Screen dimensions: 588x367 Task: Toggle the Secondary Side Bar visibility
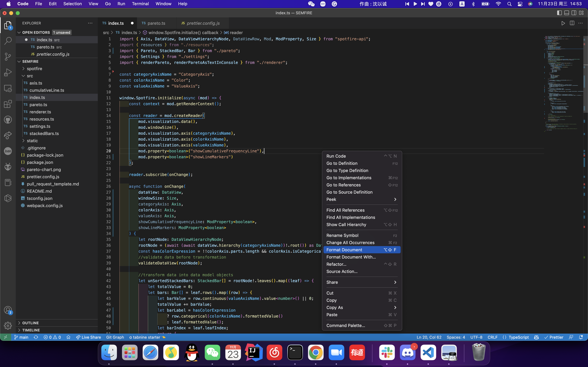[x=574, y=13]
